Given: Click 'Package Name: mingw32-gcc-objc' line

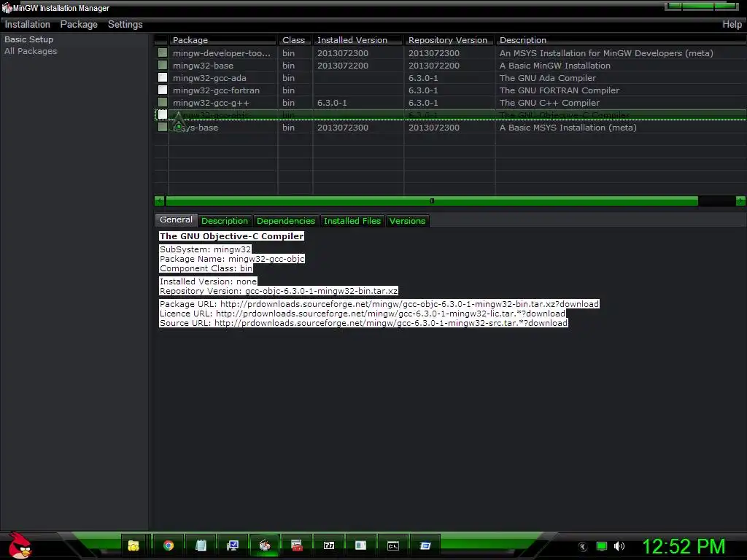Looking at the screenshot, I should (x=232, y=259).
